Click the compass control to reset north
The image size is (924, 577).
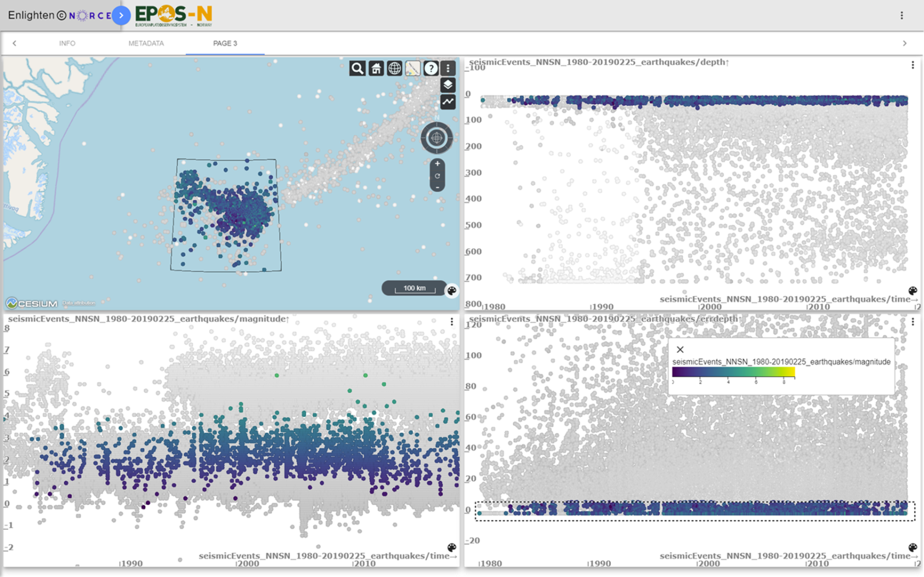pos(437,138)
